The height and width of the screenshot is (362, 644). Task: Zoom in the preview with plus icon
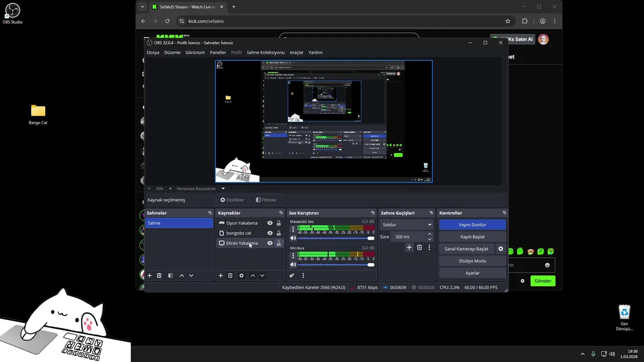coord(170,189)
